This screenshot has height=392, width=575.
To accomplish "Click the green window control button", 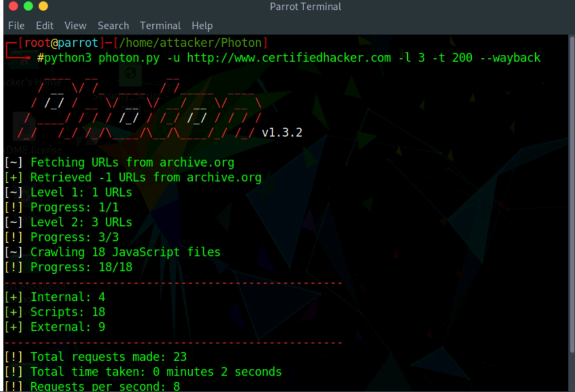I will coord(28,7).
